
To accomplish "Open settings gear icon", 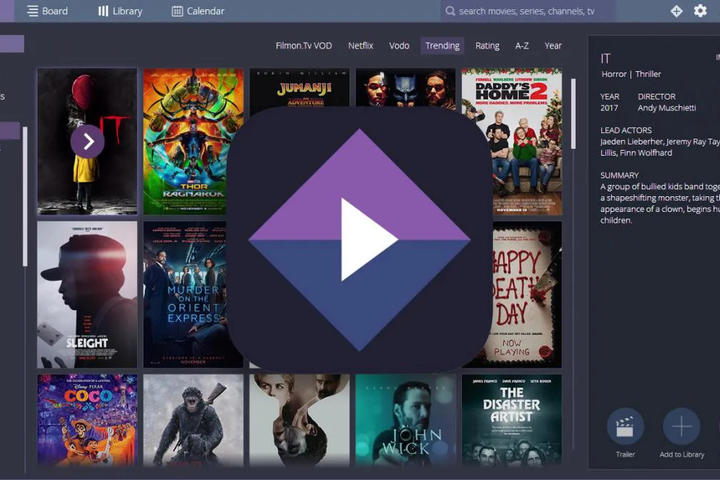I will 700,11.
